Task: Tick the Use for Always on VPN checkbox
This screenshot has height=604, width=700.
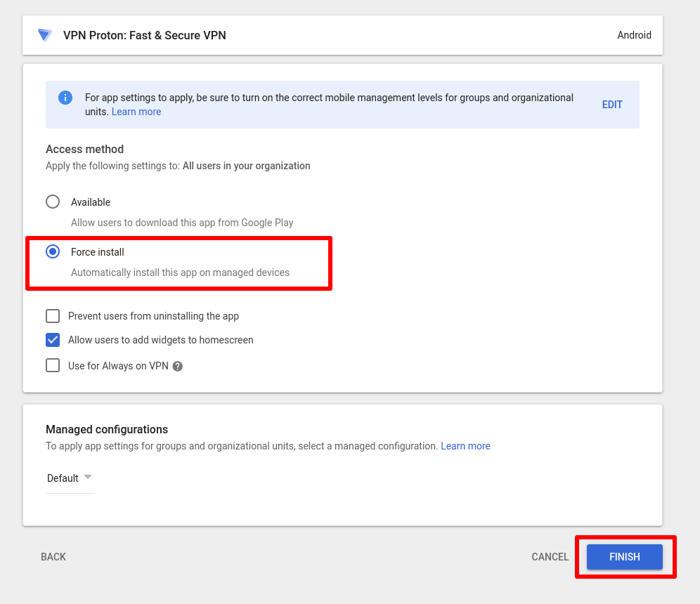Action: (53, 365)
